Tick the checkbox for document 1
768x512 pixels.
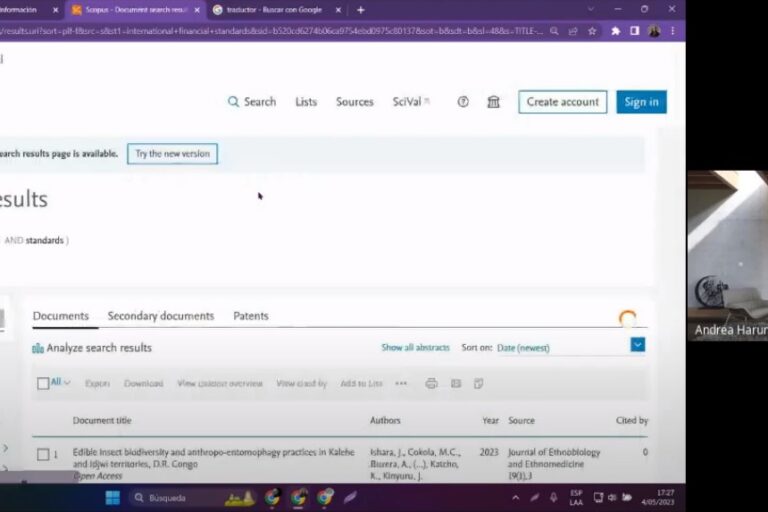click(x=43, y=454)
